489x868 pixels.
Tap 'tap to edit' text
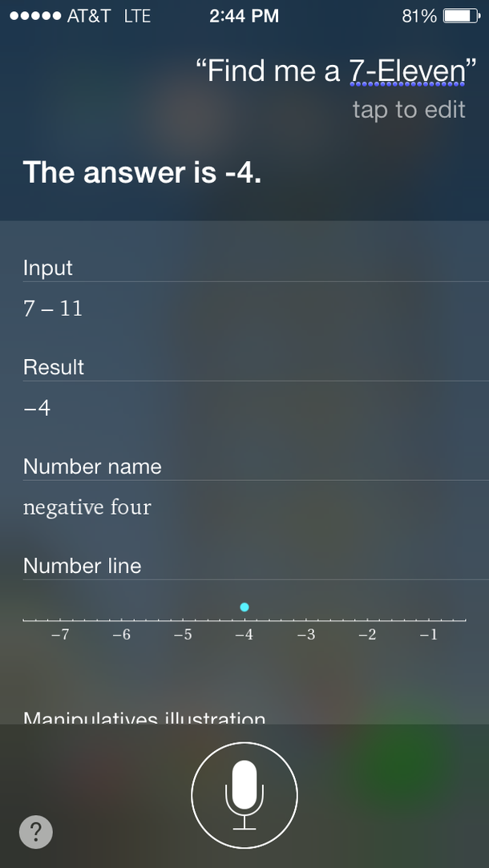tap(410, 110)
